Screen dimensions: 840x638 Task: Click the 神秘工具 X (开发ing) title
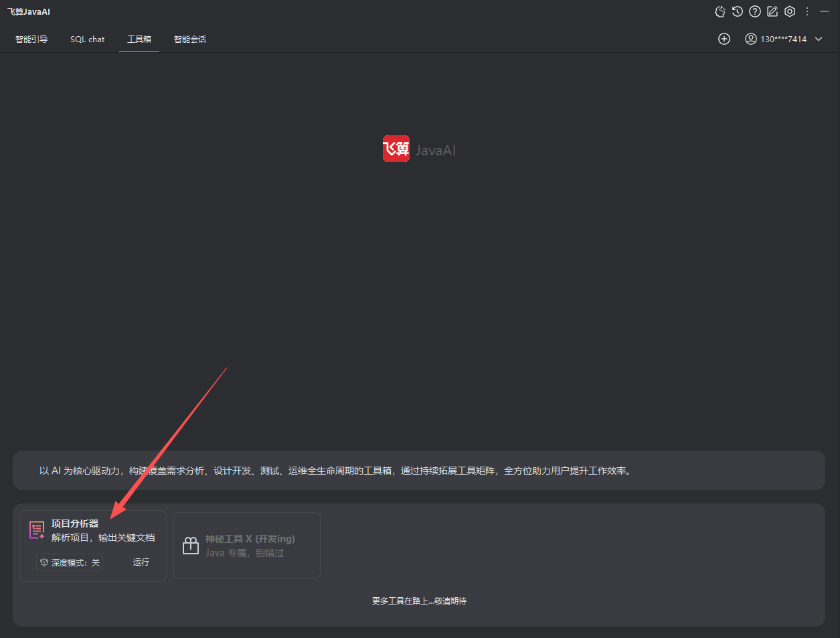click(250, 539)
